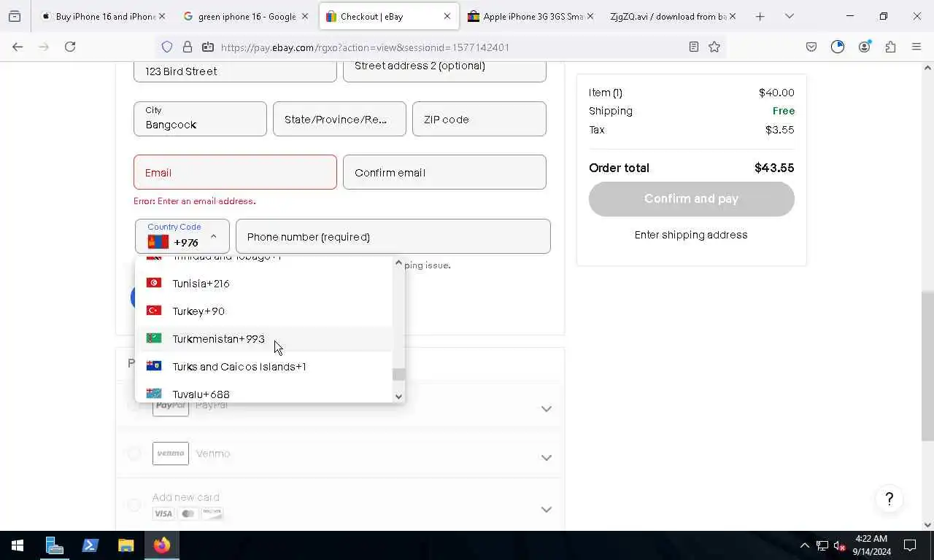Click the tracking protection shield icon
The image size is (934, 560).
[x=167, y=47]
